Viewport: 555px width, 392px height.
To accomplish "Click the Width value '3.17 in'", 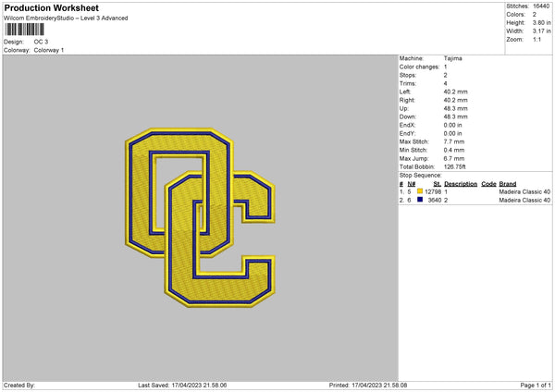I will [x=541, y=31].
